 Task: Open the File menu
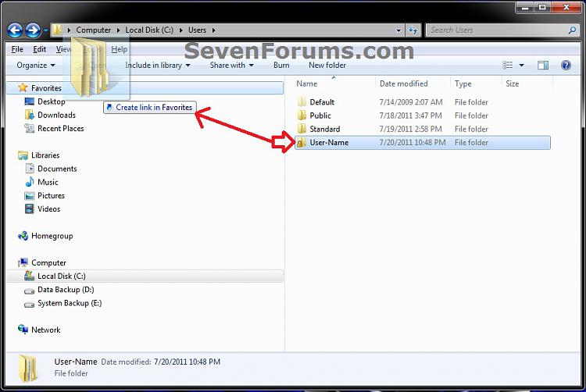17,49
